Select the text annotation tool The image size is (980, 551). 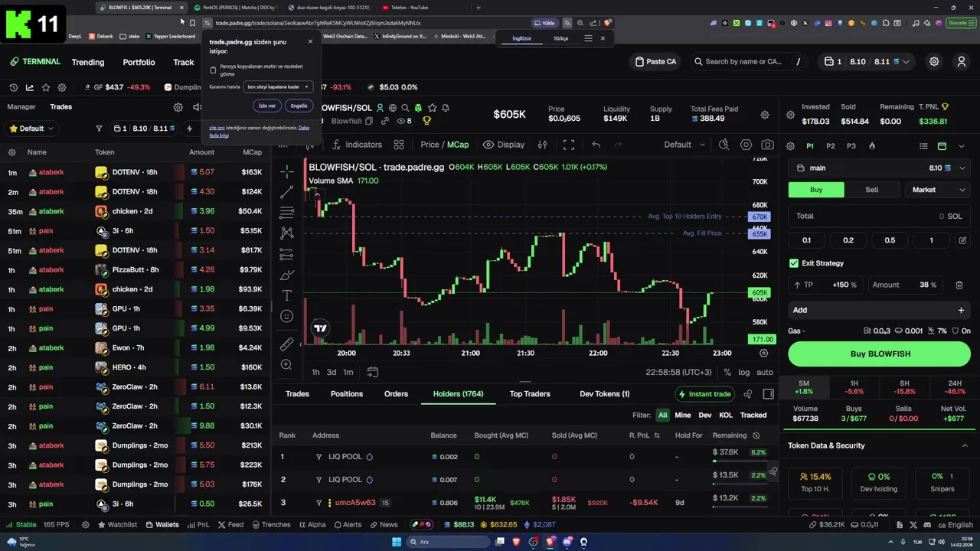click(286, 295)
